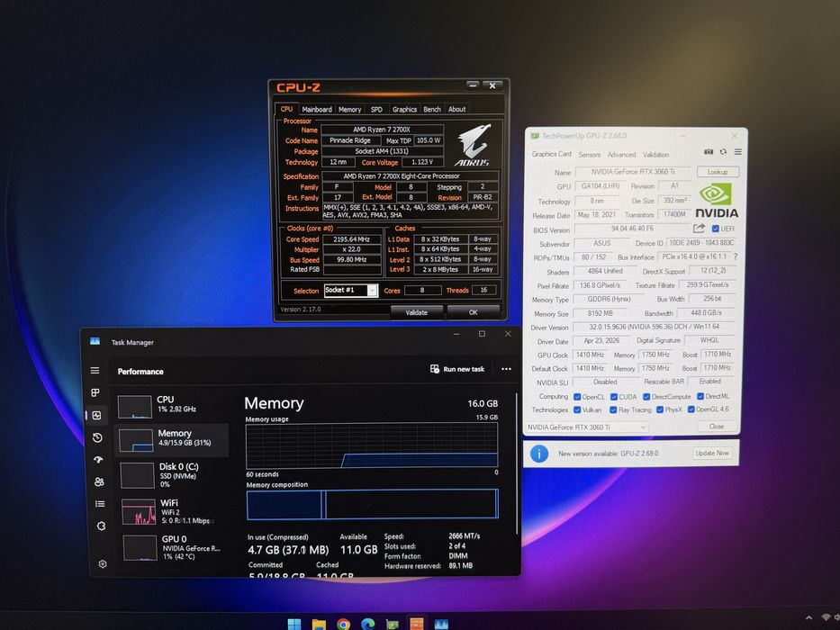840x630 pixels.
Task: Launch Google Chrome from the taskbar
Action: coord(343,624)
